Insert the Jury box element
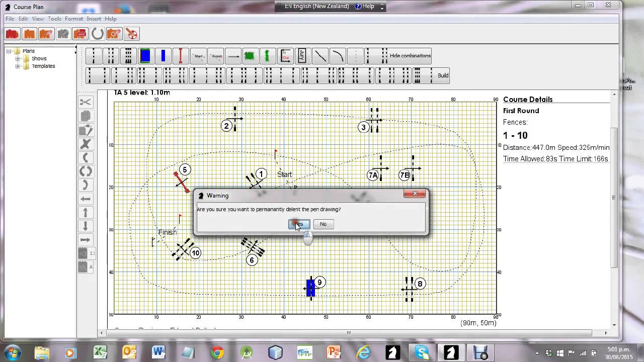Image resolution: width=644 pixels, height=362 pixels. [x=302, y=56]
